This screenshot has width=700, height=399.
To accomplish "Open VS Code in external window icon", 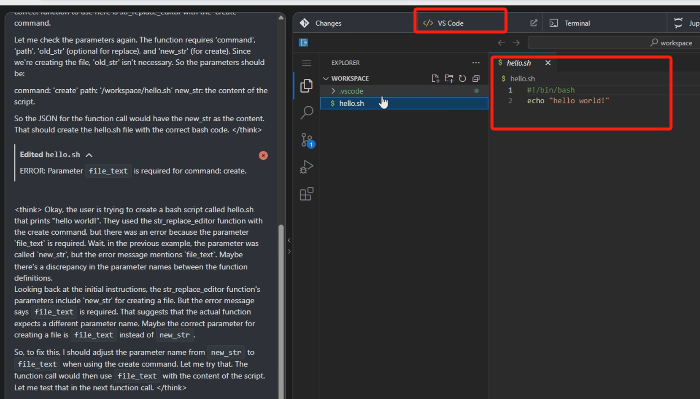I will [x=533, y=23].
